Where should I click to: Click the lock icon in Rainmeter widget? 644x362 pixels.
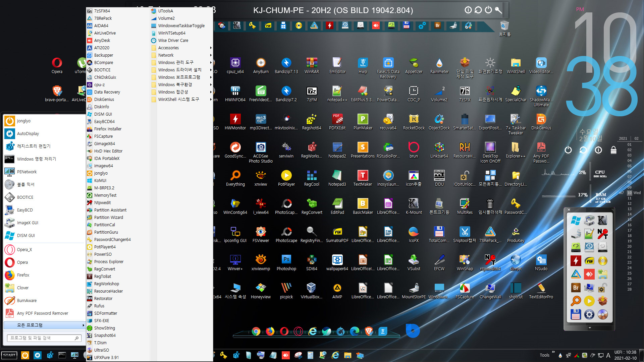click(613, 150)
